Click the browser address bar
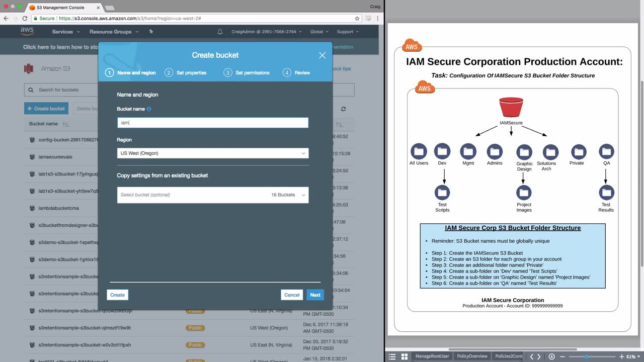This screenshot has width=644, height=362. point(196,18)
